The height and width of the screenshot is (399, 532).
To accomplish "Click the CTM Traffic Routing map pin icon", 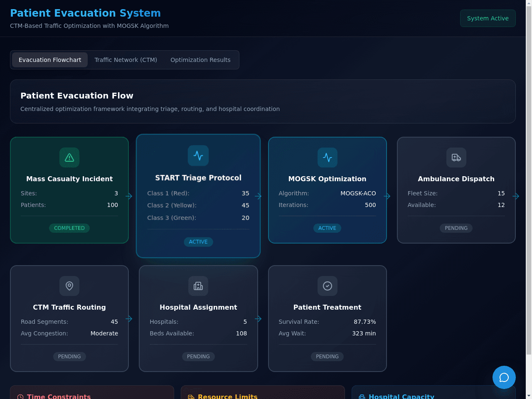I will click(69, 286).
